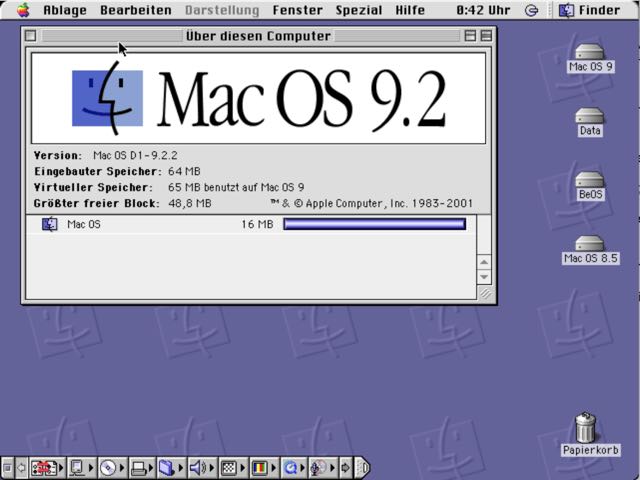The width and height of the screenshot is (640, 480).
Task: Click the 65 MB benutzt auf Mac OS 9 text
Action: click(x=236, y=187)
